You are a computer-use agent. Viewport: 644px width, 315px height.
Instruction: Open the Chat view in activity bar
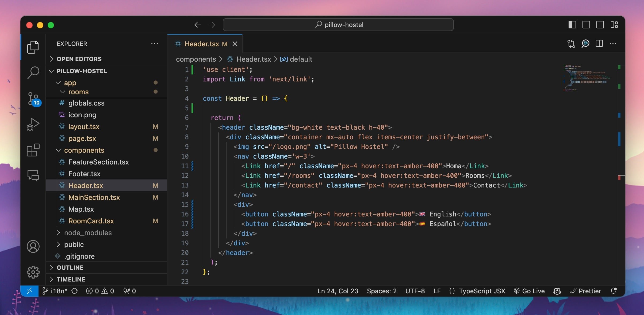[33, 175]
